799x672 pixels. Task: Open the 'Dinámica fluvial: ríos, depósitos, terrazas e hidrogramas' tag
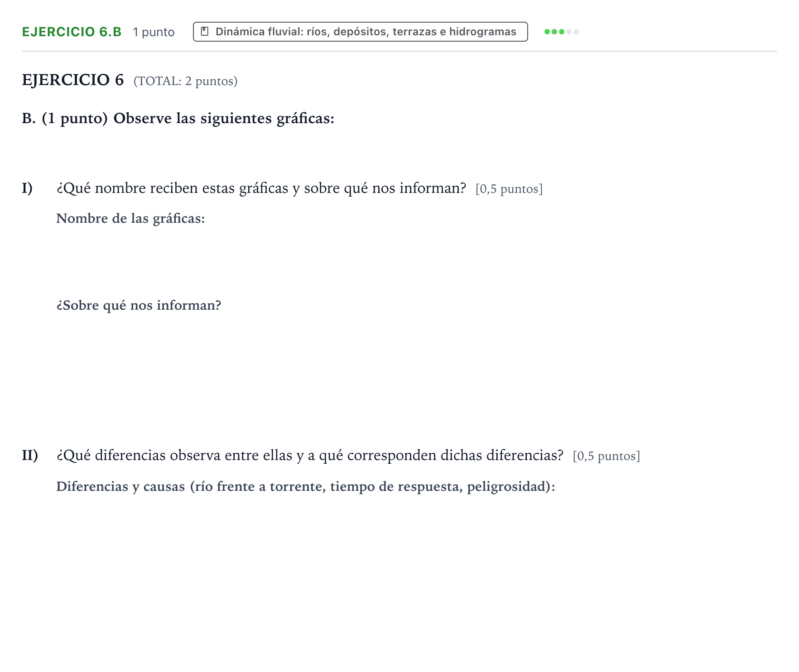coord(360,32)
